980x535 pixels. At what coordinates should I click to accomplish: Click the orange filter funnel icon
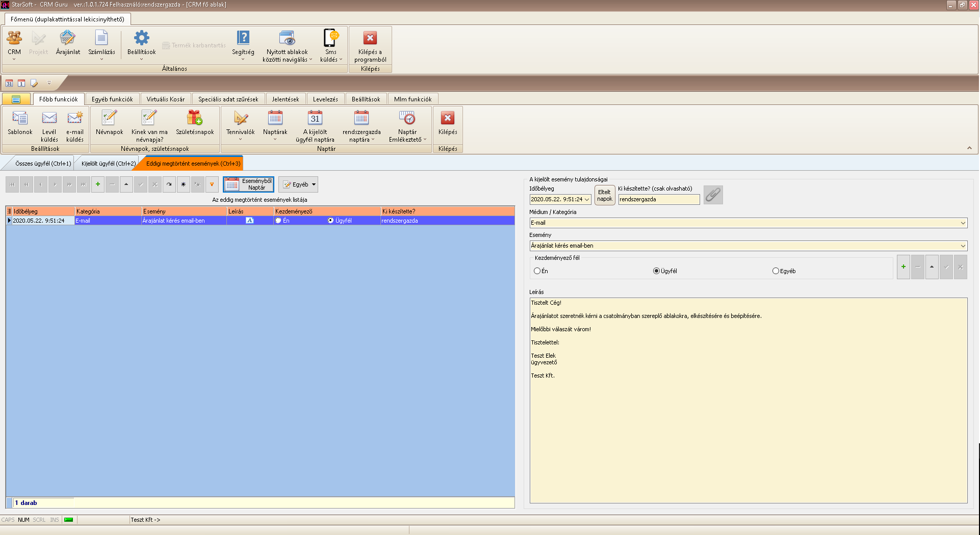coord(212,184)
